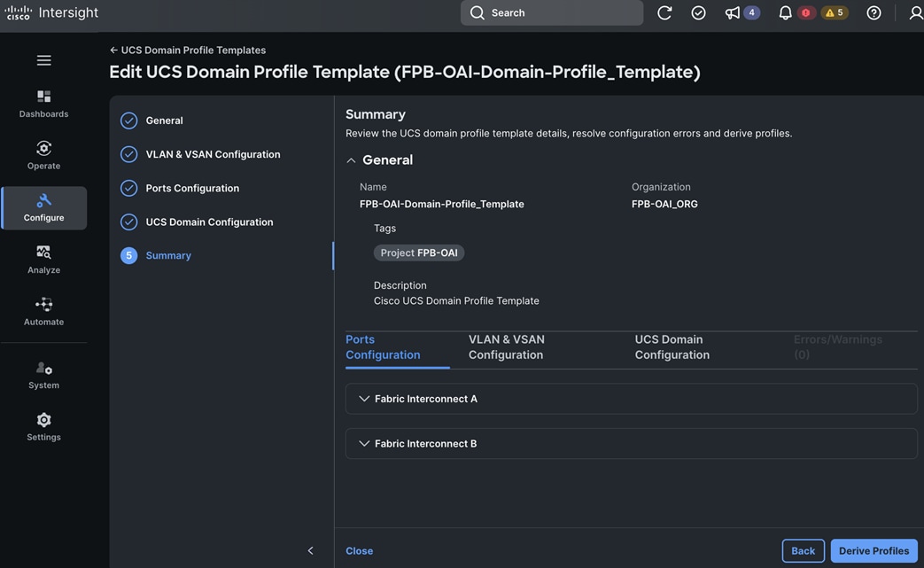Screen dimensions: 924x568
Task: Open the hamburger navigation menu
Action: pyautogui.click(x=43, y=60)
